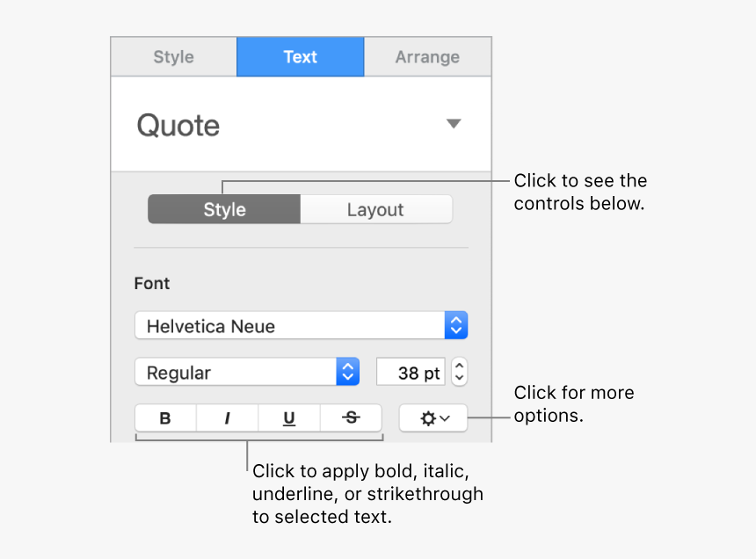This screenshot has height=559, width=756.
Task: Click the disclosure triangle beside Quote
Action: (x=454, y=124)
